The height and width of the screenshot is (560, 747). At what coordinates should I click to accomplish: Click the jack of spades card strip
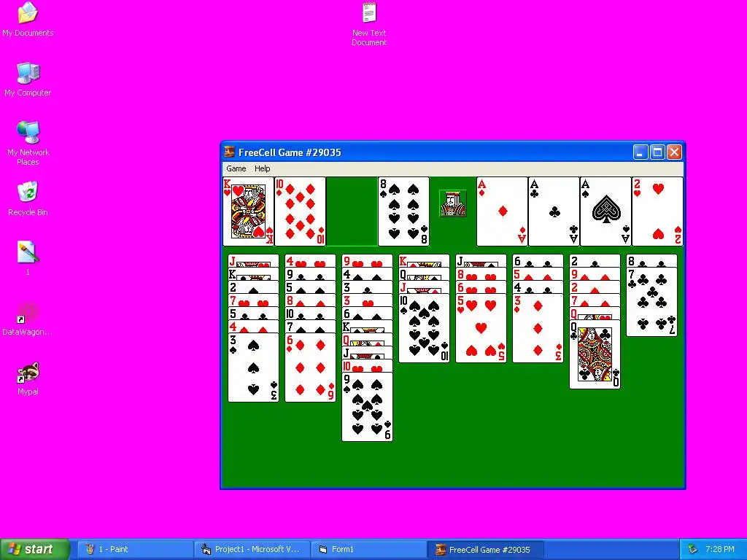pos(481,261)
